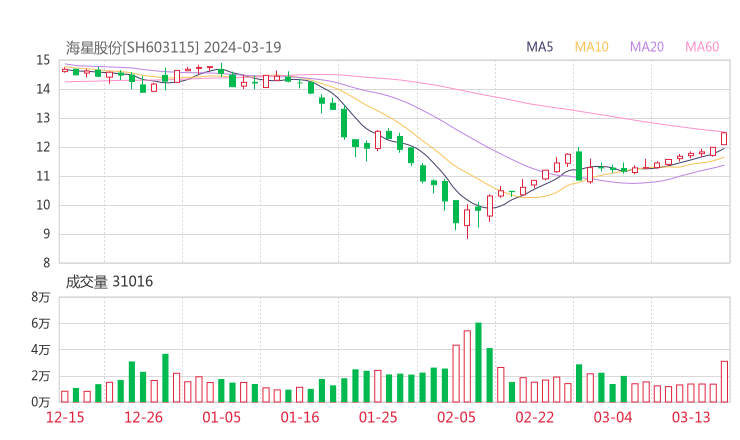Image resolution: width=740 pixels, height=440 pixels.
Task: Select the tallest green volume bar
Action: 478,363
